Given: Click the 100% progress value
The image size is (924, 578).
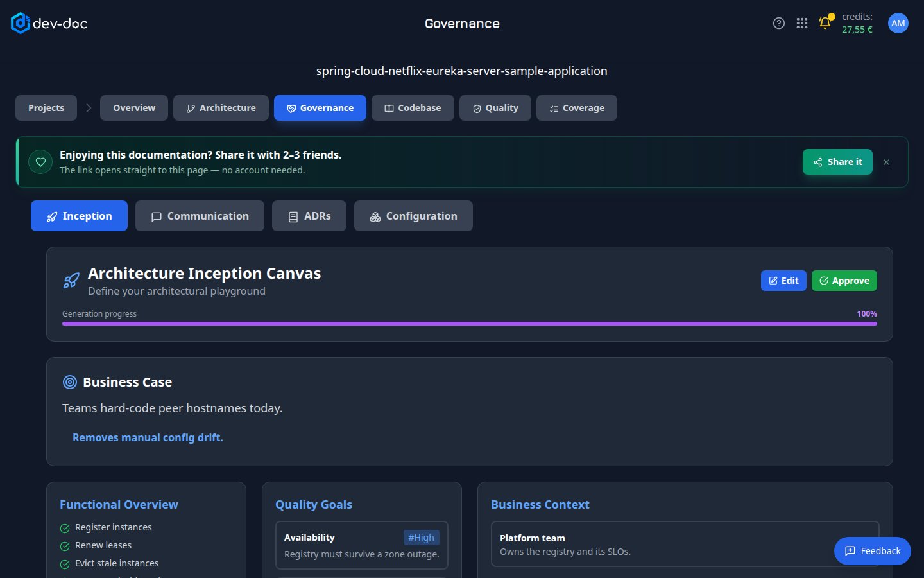Looking at the screenshot, I should [x=867, y=314].
